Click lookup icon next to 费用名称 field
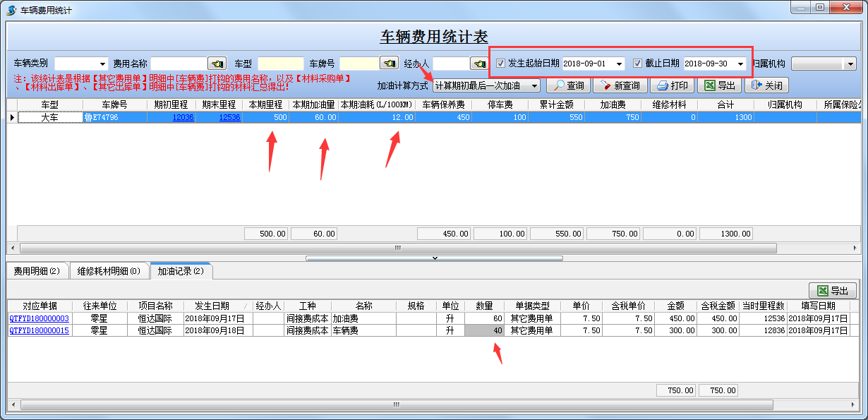The image size is (868, 420). click(218, 64)
